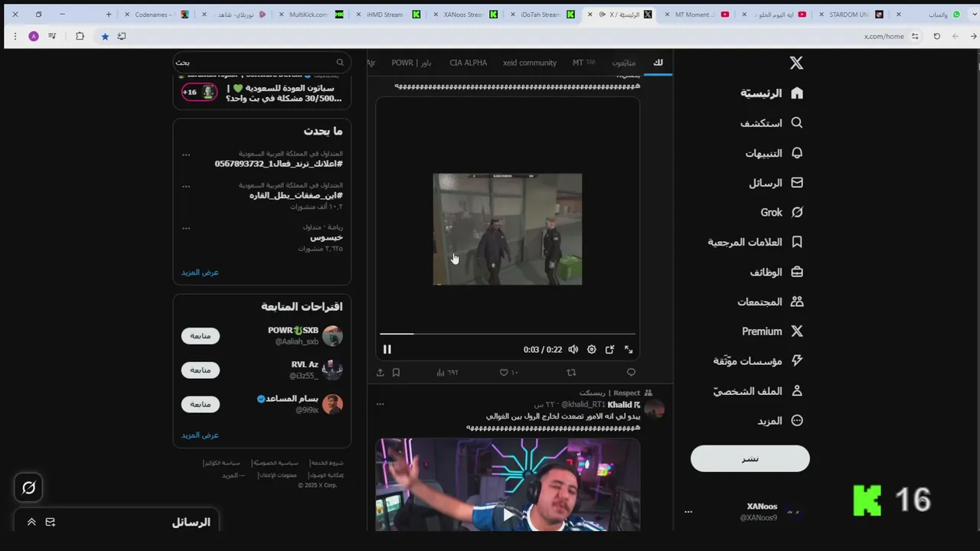
Task: Open options for #ابن_صفقات_بطل_القاره trend
Action: 186,186
